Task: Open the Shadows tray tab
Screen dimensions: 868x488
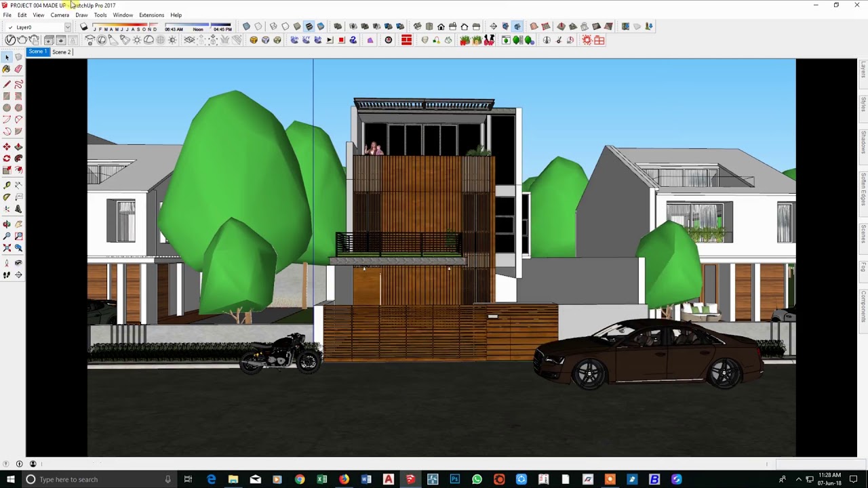Action: click(863, 142)
